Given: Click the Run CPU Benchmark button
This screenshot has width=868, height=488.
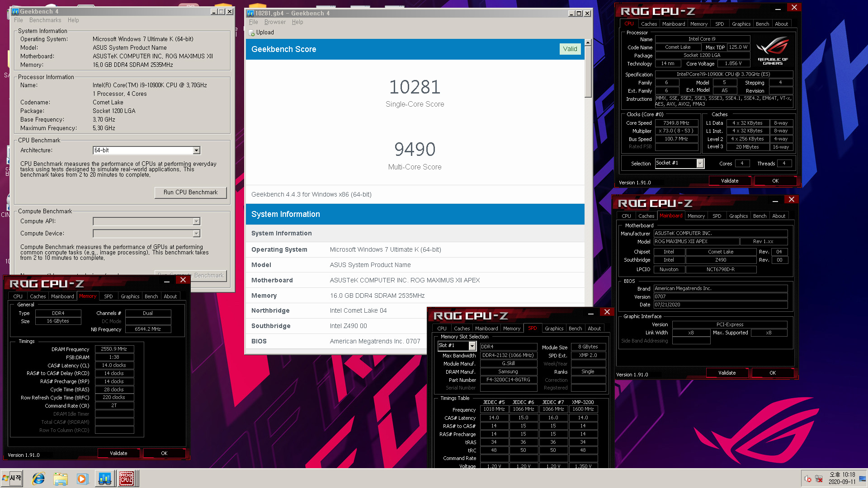Looking at the screenshot, I should 190,192.
